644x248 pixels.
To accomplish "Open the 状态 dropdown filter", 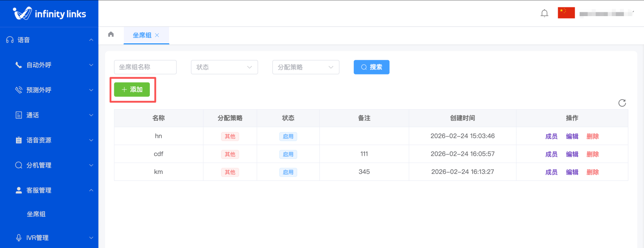I will tap(224, 67).
